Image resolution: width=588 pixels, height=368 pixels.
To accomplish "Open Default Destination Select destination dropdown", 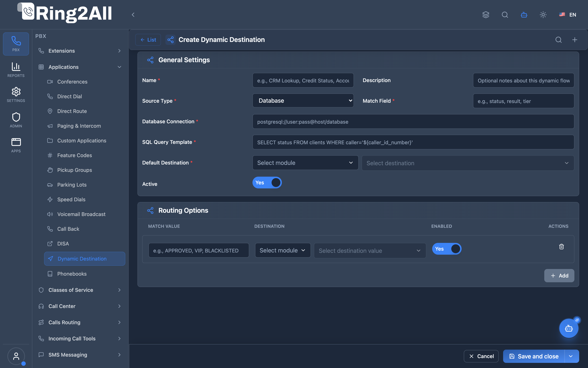I will (x=468, y=163).
